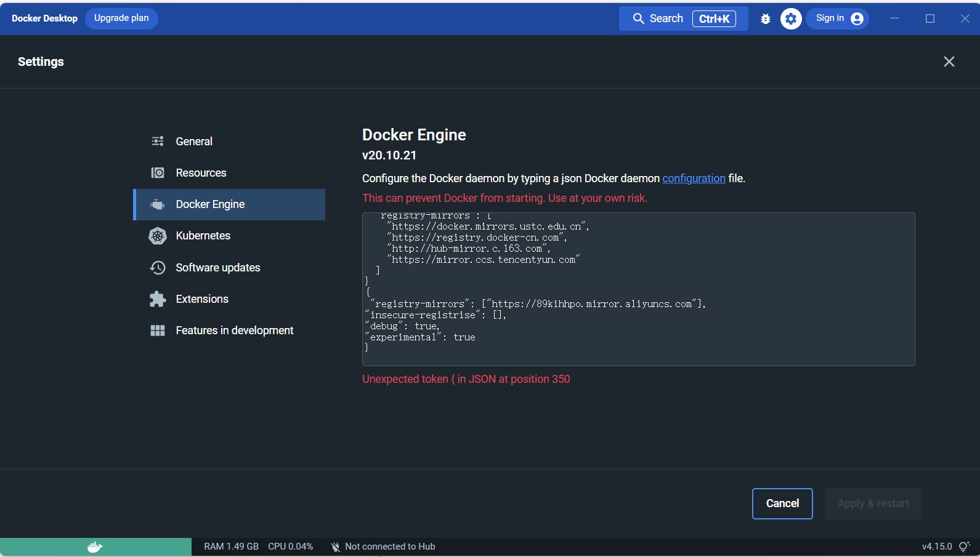Open the General settings tab
This screenshot has height=557, width=980.
(x=229, y=142)
